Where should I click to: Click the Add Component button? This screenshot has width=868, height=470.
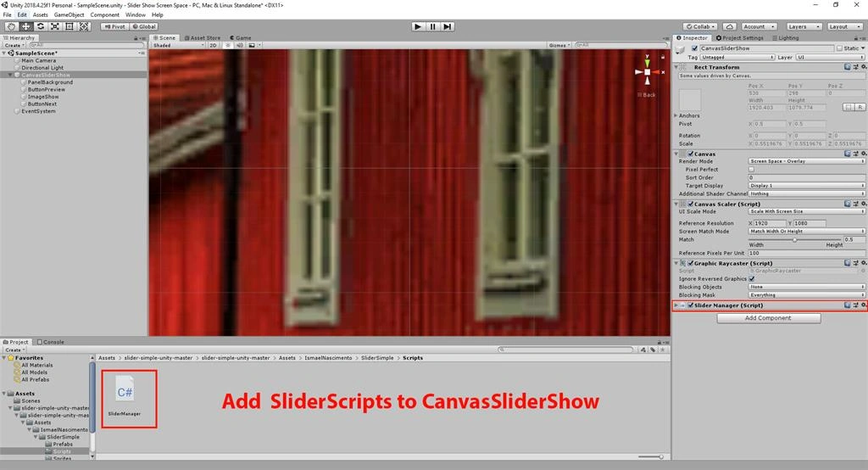click(x=768, y=318)
